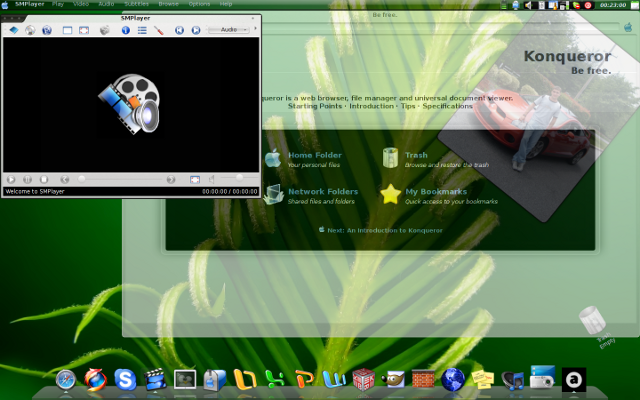Screen dimensions: 640x400
Task: Open the orange Office-style icon in dock
Action: [x=244, y=380]
